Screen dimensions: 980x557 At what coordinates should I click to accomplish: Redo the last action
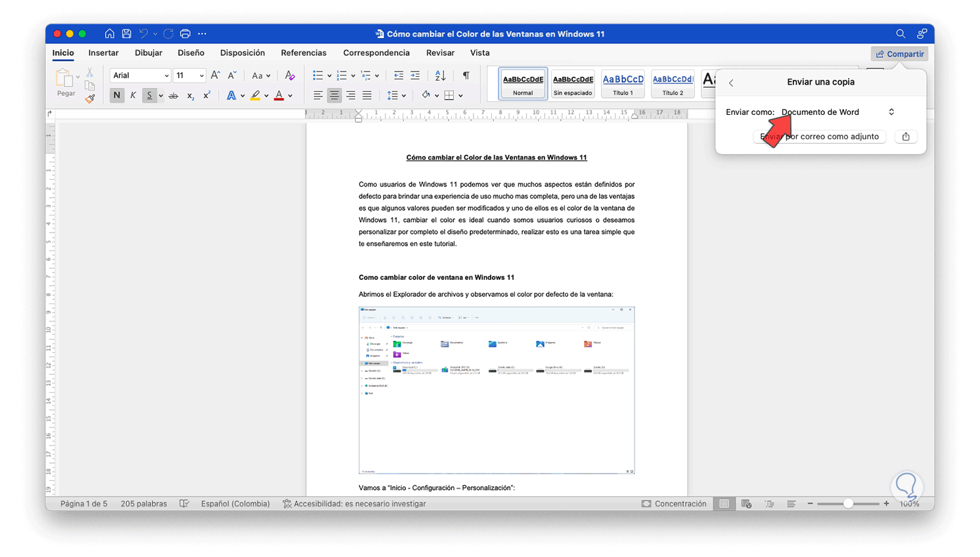pyautogui.click(x=168, y=33)
